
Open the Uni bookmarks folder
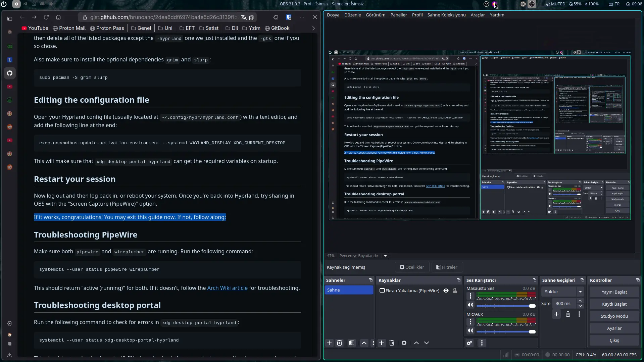click(x=165, y=28)
